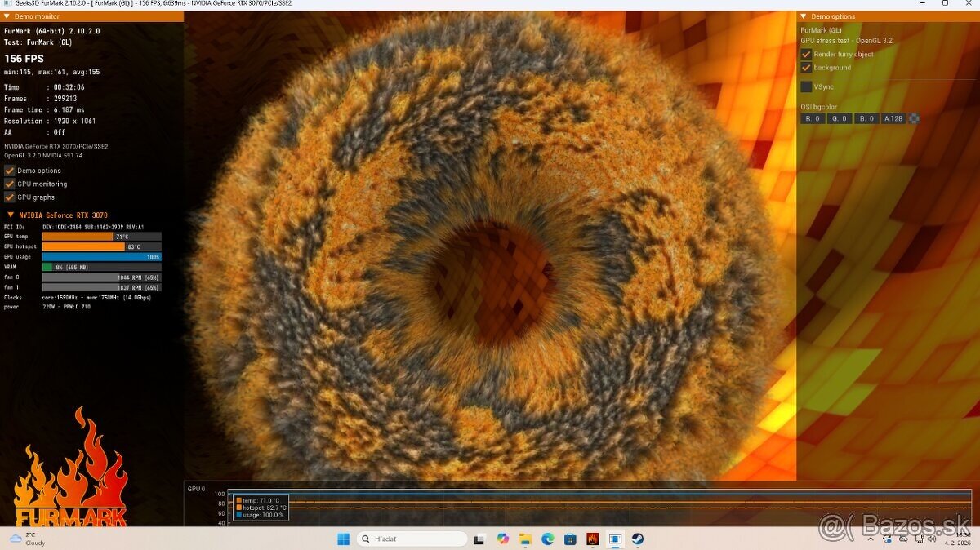Enable the VSync checkbox
This screenshot has width=980, height=550.
(806, 86)
